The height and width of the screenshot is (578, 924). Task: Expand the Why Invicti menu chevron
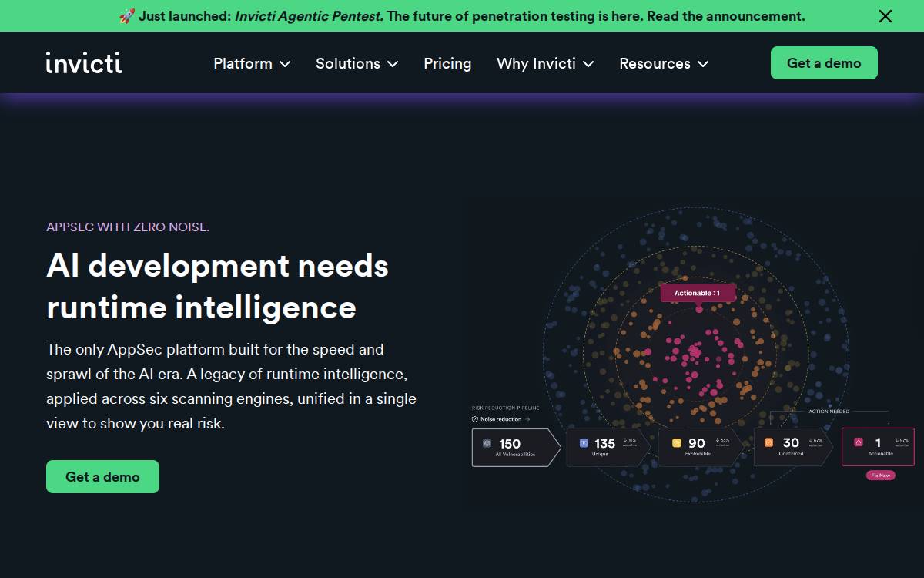(x=588, y=64)
